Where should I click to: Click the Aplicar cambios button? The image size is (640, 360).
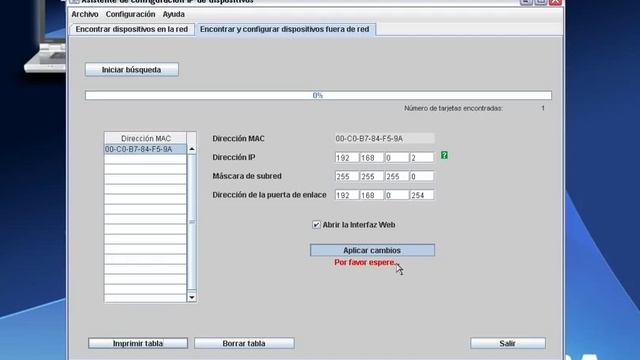[372, 250]
